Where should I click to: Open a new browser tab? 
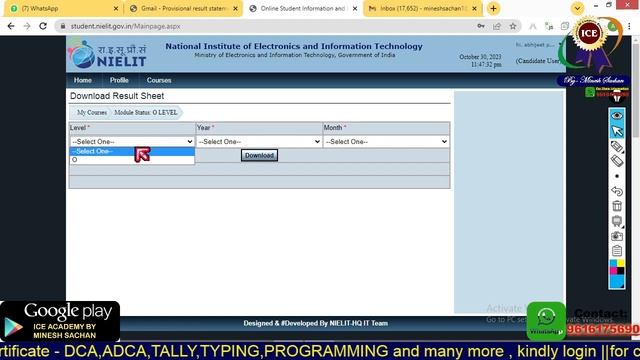click(x=493, y=8)
